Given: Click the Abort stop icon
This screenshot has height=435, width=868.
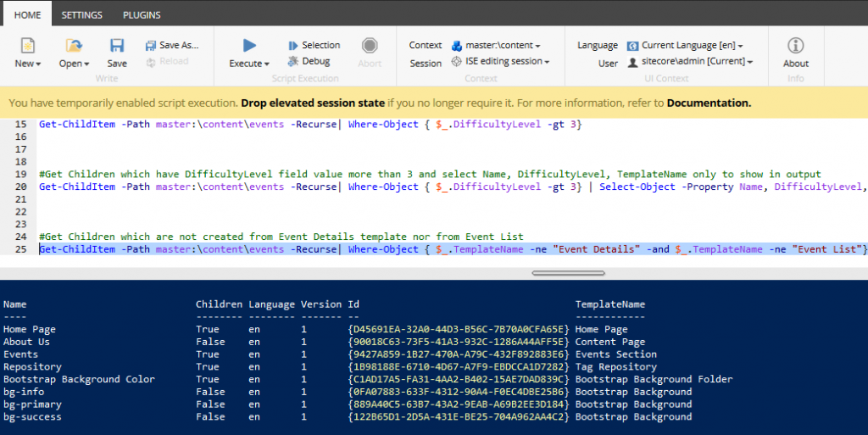Looking at the screenshot, I should 370,46.
